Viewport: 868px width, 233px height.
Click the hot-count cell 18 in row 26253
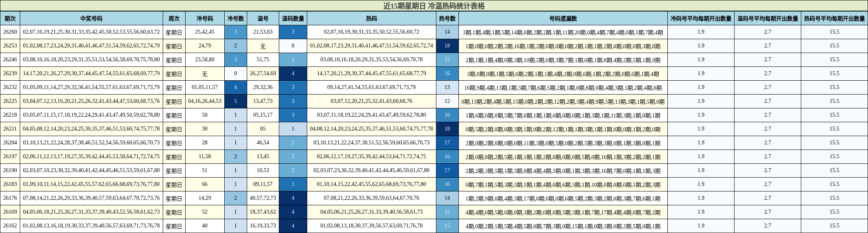447,46
